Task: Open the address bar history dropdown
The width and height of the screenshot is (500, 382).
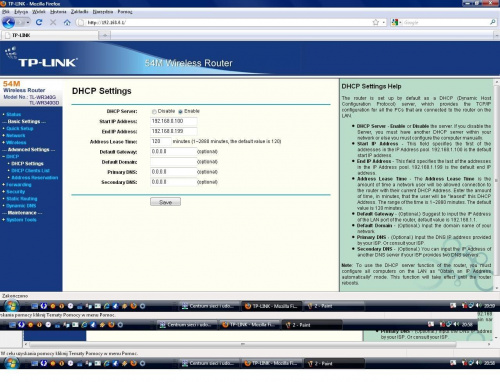Action: (x=384, y=22)
